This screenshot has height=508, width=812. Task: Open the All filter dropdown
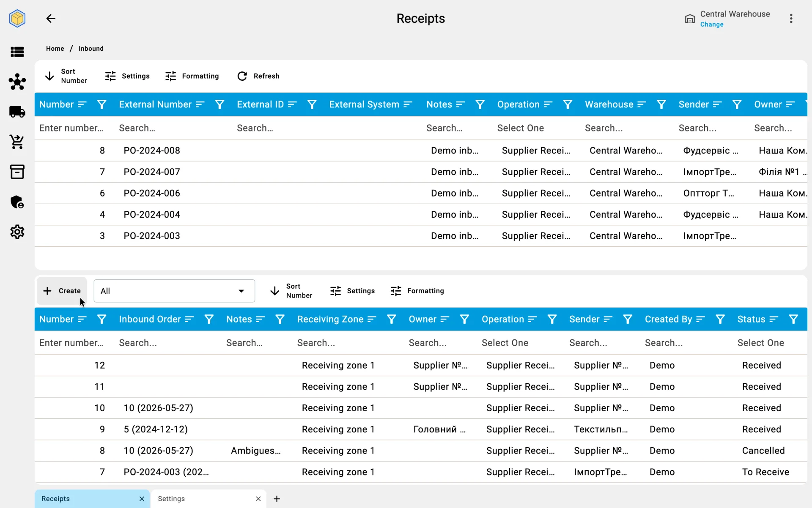tap(174, 291)
